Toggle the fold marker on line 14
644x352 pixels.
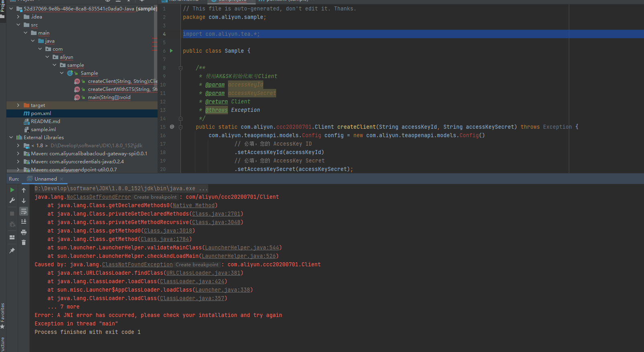180,119
